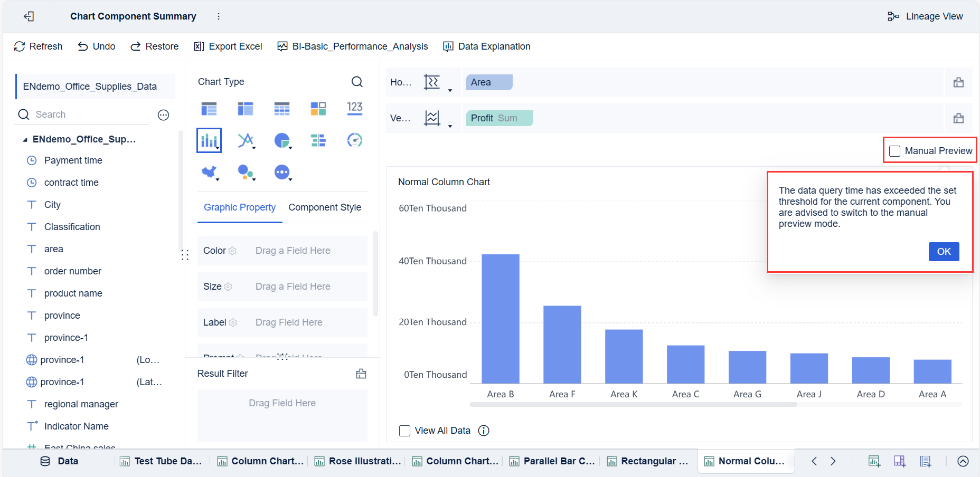The height and width of the screenshot is (477, 980).
Task: Select the column chart type icon
Action: point(209,140)
